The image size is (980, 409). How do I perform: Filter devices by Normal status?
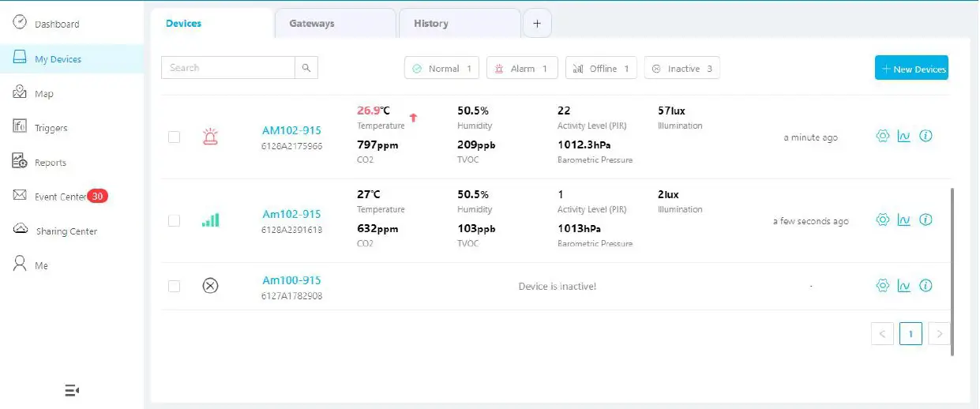click(x=441, y=69)
